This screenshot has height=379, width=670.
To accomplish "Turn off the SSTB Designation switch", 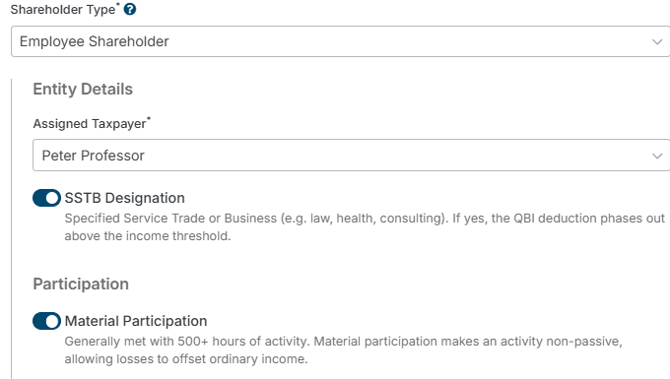I will (47, 198).
